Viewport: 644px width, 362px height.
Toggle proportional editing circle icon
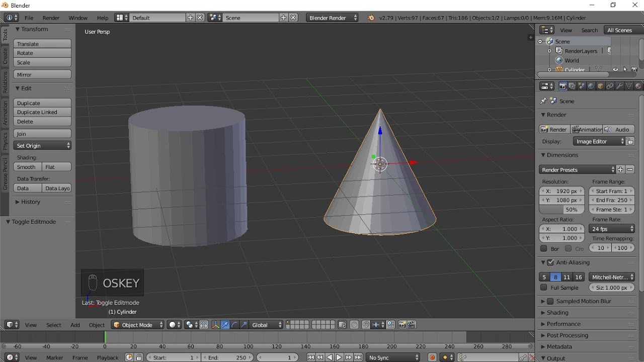click(x=354, y=325)
